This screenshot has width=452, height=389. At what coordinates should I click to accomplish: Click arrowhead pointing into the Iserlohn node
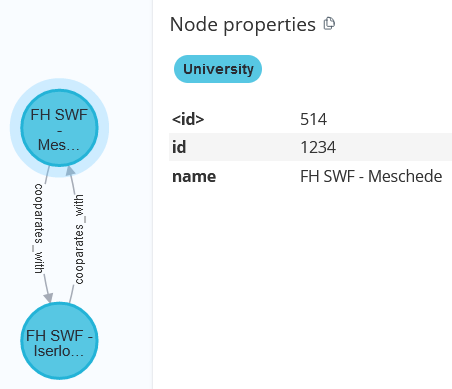pos(48,298)
